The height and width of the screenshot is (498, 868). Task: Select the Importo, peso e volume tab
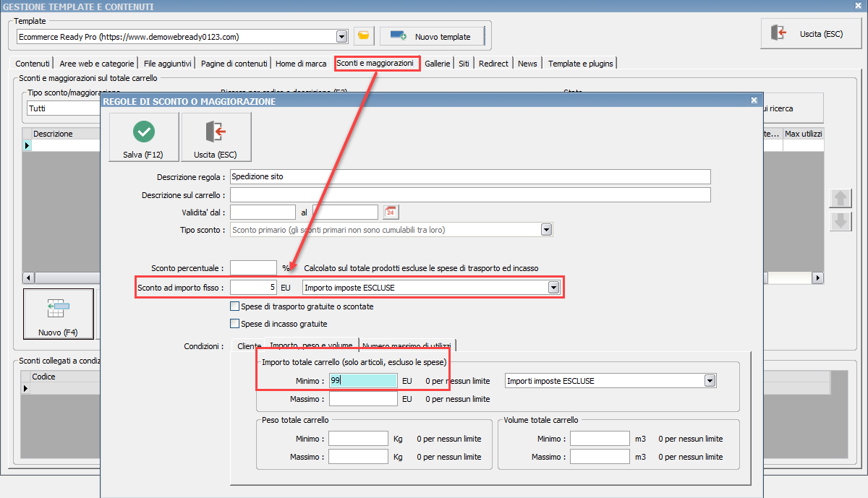coord(312,345)
